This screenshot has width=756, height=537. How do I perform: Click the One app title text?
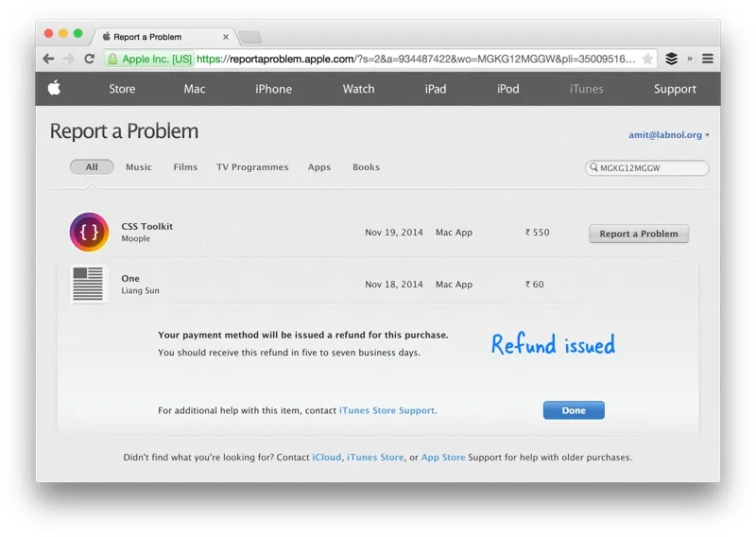pyautogui.click(x=130, y=278)
